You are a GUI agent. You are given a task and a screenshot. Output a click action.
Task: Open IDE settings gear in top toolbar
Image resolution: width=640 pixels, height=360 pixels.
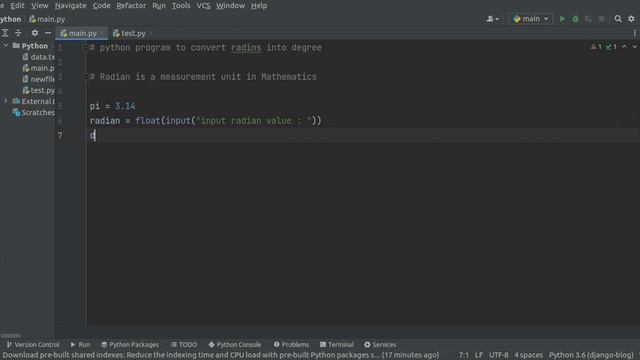(x=631, y=19)
